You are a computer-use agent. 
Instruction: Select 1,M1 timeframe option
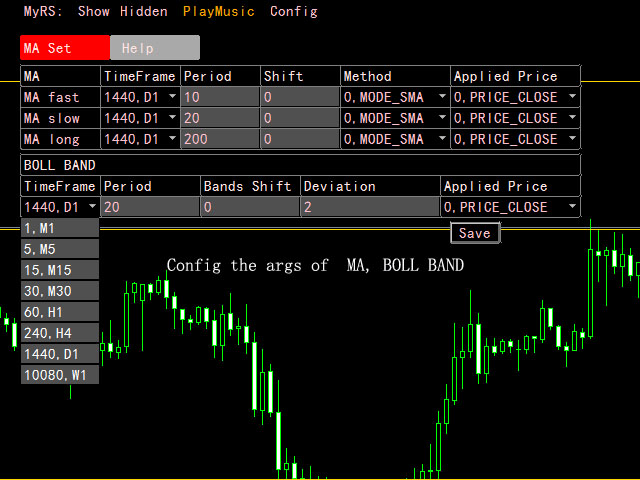click(x=60, y=228)
